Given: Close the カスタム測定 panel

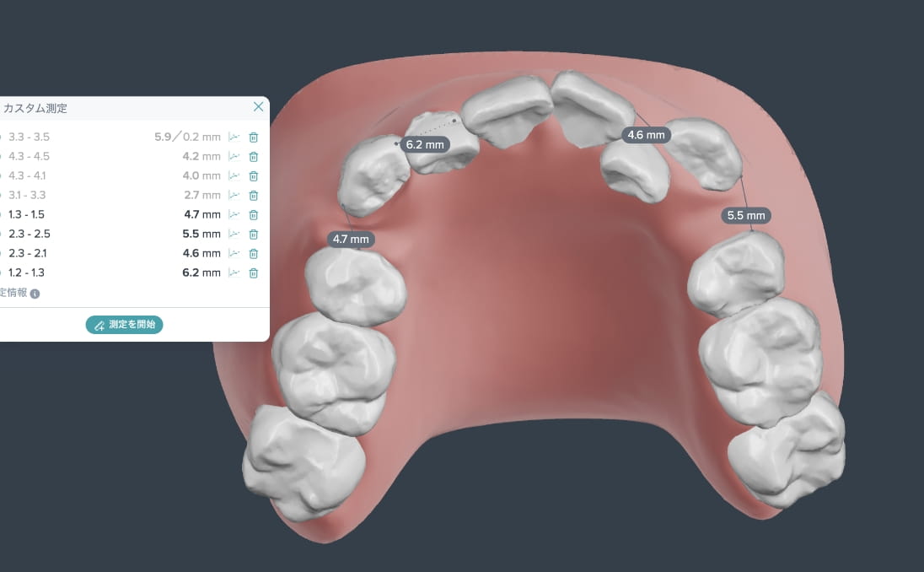Looking at the screenshot, I should point(258,107).
